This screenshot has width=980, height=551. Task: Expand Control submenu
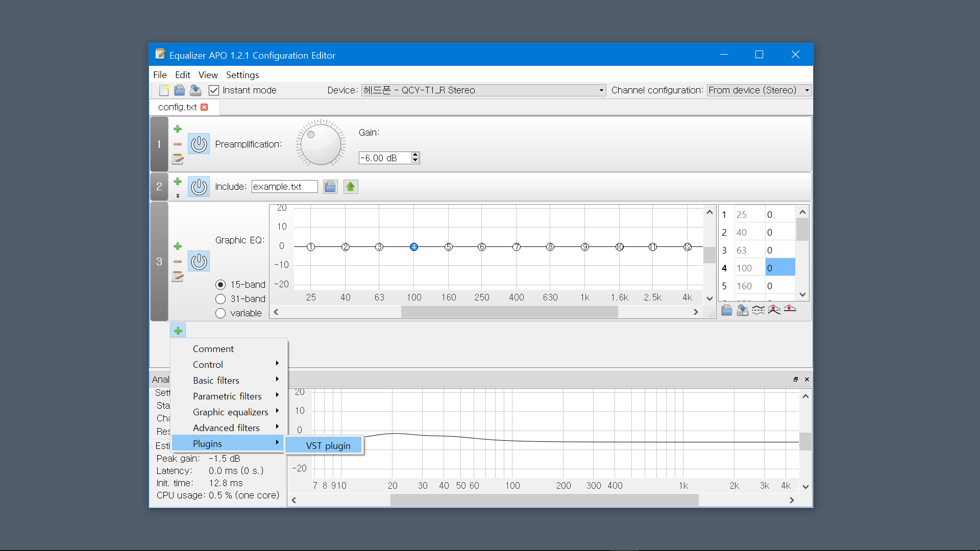click(x=230, y=365)
